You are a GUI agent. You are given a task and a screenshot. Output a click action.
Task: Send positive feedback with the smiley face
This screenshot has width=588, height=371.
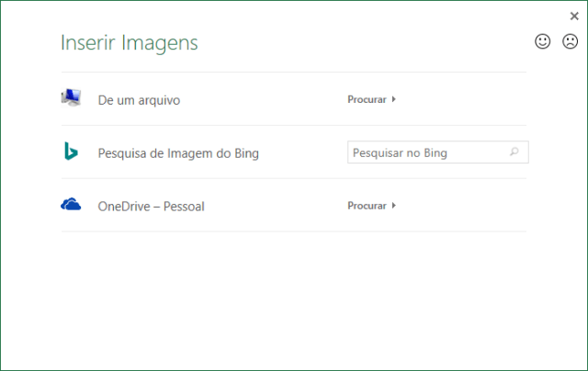pyautogui.click(x=543, y=41)
